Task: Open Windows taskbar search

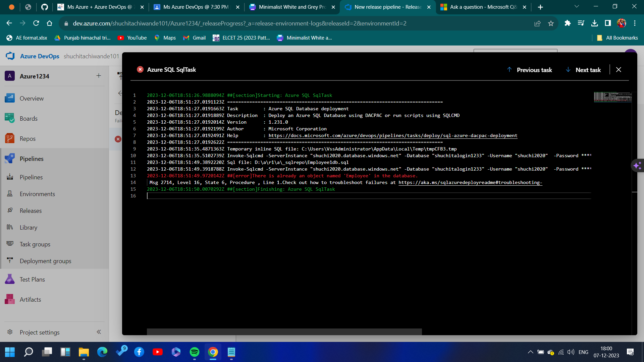Action: point(29,352)
